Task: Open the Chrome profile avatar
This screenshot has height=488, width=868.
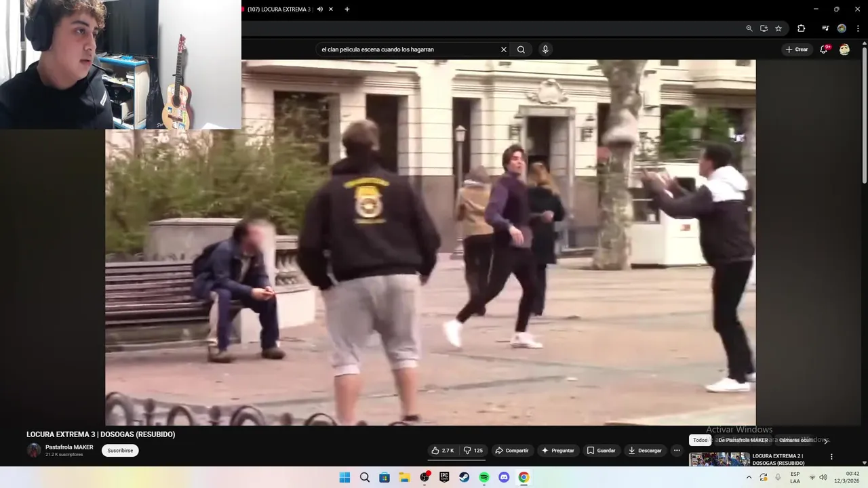Action: tap(842, 28)
